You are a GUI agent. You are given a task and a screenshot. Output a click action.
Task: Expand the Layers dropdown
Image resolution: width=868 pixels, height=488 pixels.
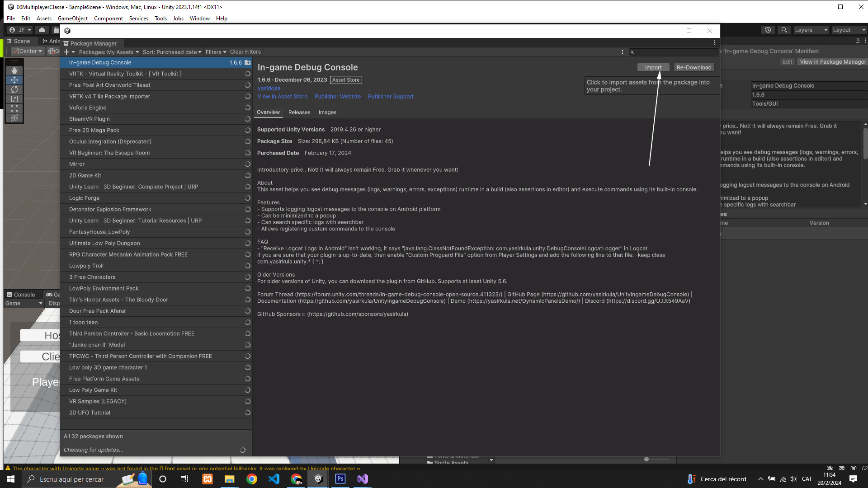pyautogui.click(x=811, y=30)
